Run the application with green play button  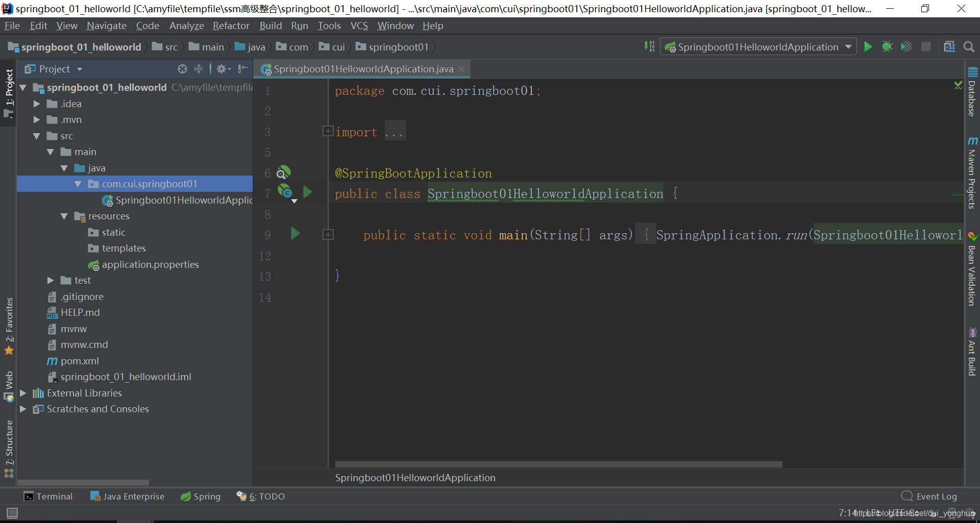[868, 47]
